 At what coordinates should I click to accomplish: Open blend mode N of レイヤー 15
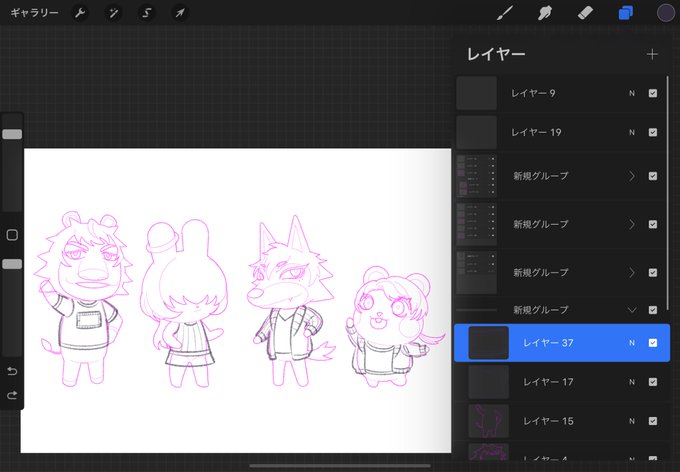pyautogui.click(x=632, y=421)
